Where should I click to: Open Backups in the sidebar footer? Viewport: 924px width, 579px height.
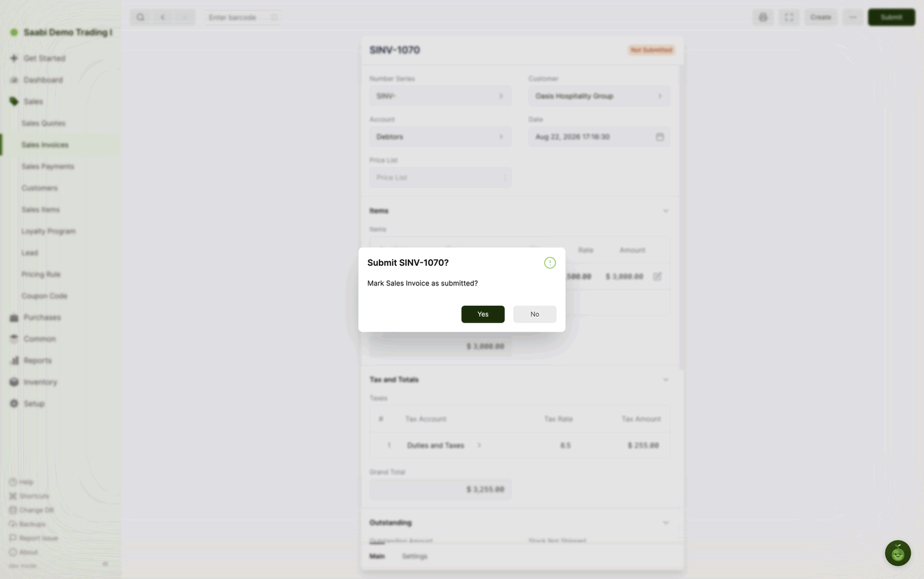27,524
